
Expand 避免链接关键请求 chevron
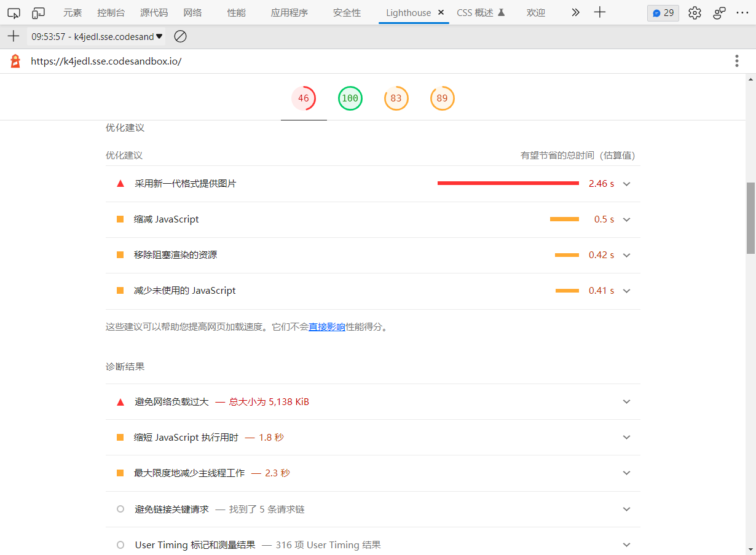coord(627,510)
